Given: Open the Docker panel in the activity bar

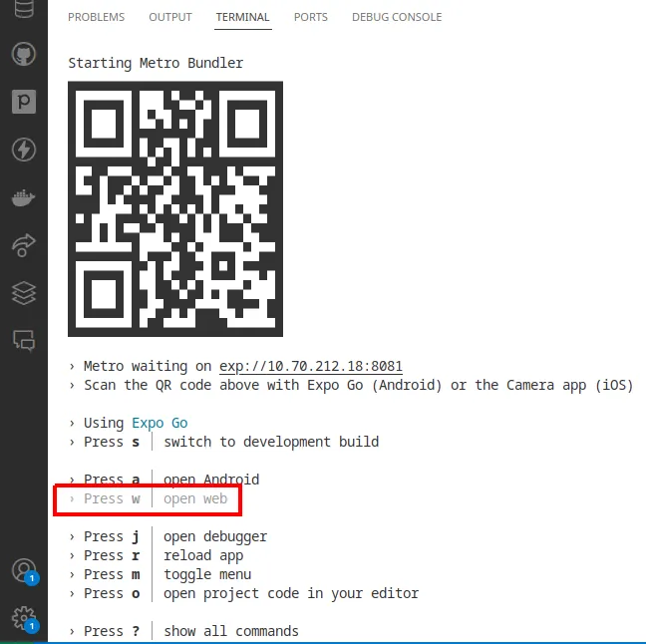Looking at the screenshot, I should click(x=24, y=197).
